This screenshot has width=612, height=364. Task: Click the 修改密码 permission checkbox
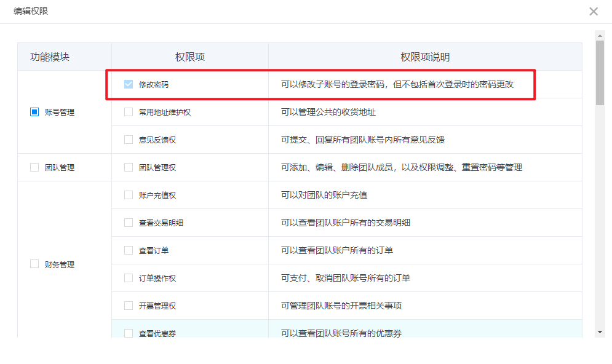click(x=129, y=84)
